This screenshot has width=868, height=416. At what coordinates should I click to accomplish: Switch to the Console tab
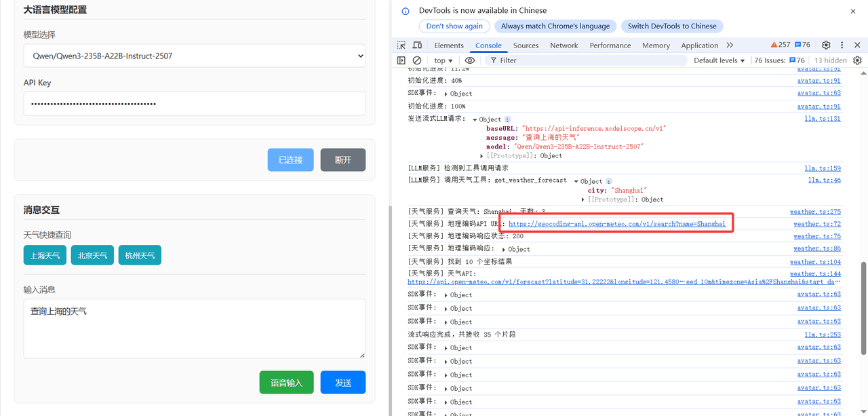point(488,45)
